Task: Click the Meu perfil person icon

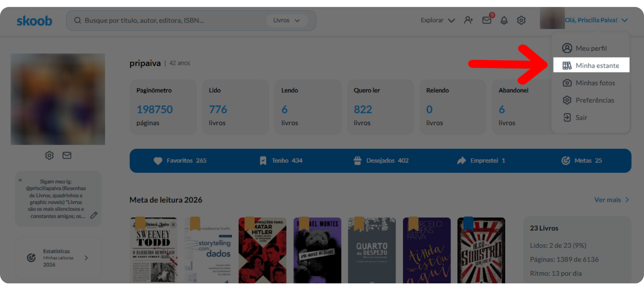Action: point(567,48)
